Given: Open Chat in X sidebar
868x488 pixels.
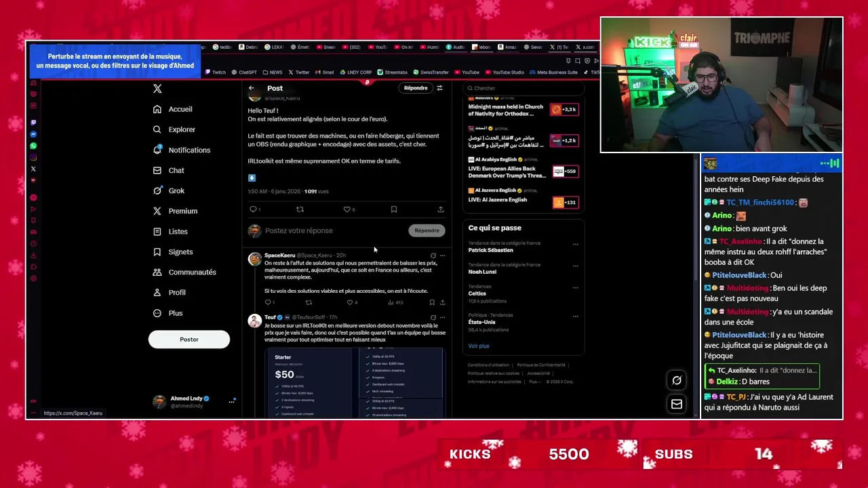Looking at the screenshot, I should pyautogui.click(x=168, y=170).
